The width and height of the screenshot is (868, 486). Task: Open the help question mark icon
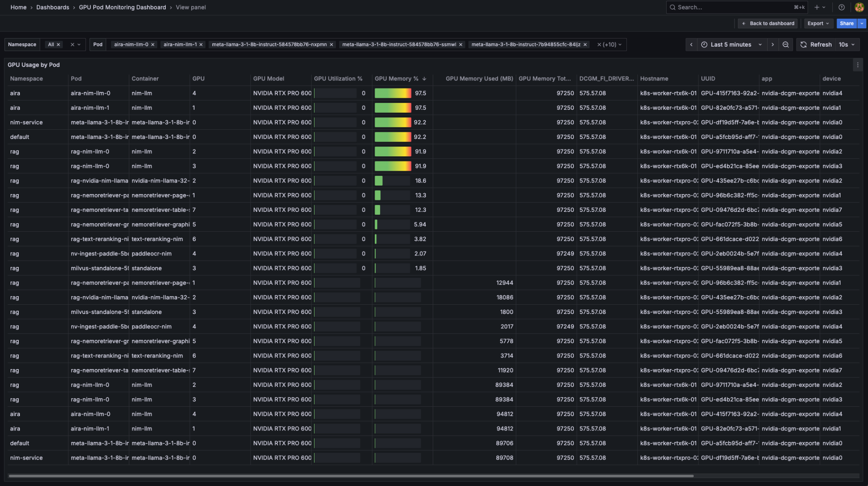[842, 7]
